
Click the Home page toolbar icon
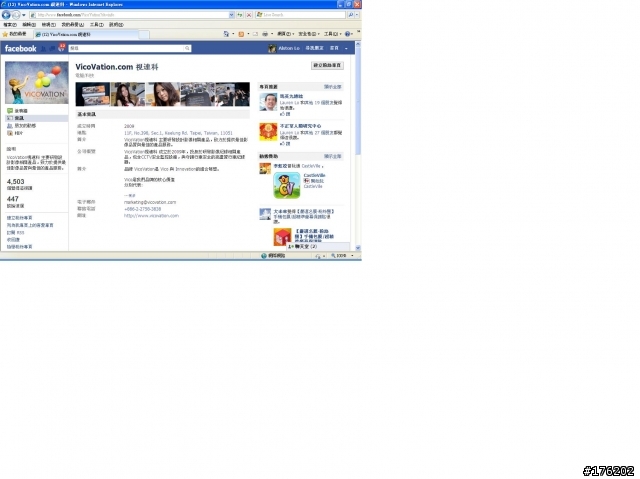click(227, 34)
